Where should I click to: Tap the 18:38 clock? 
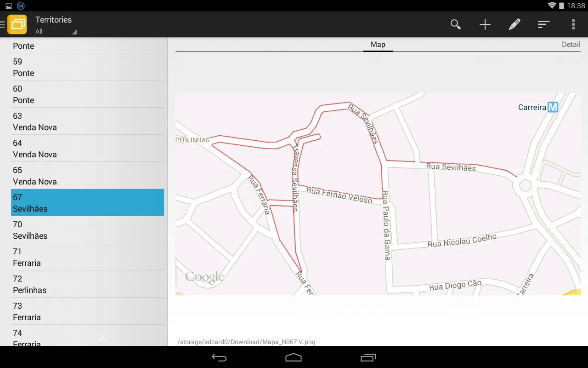(x=576, y=6)
